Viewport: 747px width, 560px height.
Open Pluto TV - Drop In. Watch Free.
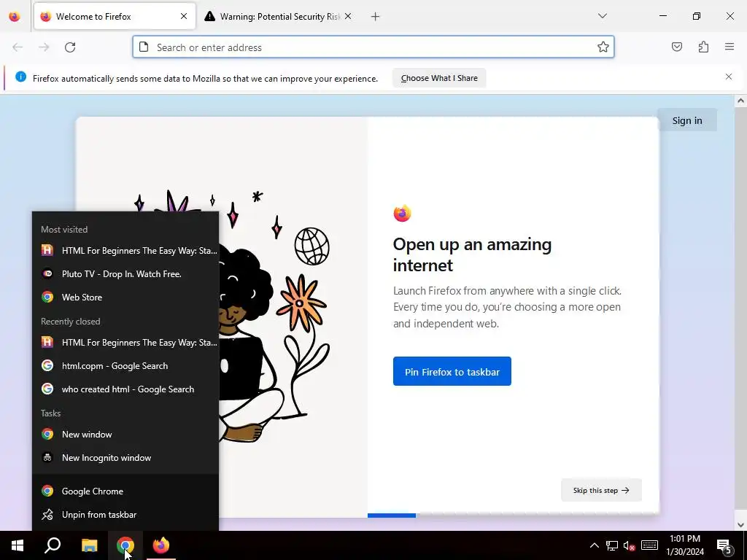125,274
